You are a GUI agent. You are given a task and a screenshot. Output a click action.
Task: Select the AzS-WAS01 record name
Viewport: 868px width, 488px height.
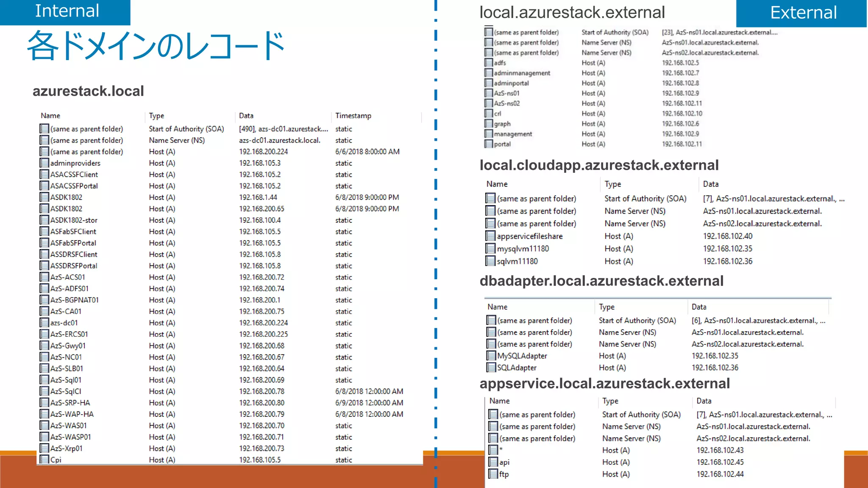[69, 425]
